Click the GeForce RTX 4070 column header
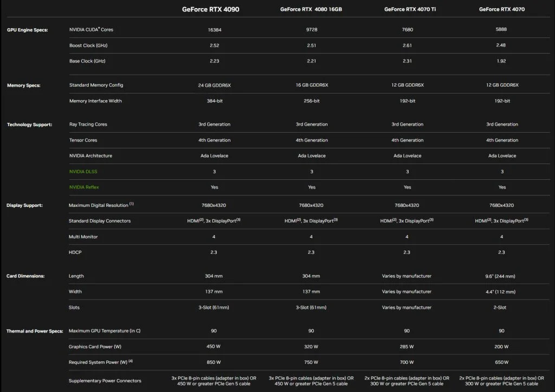555x392 pixels. click(x=501, y=9)
